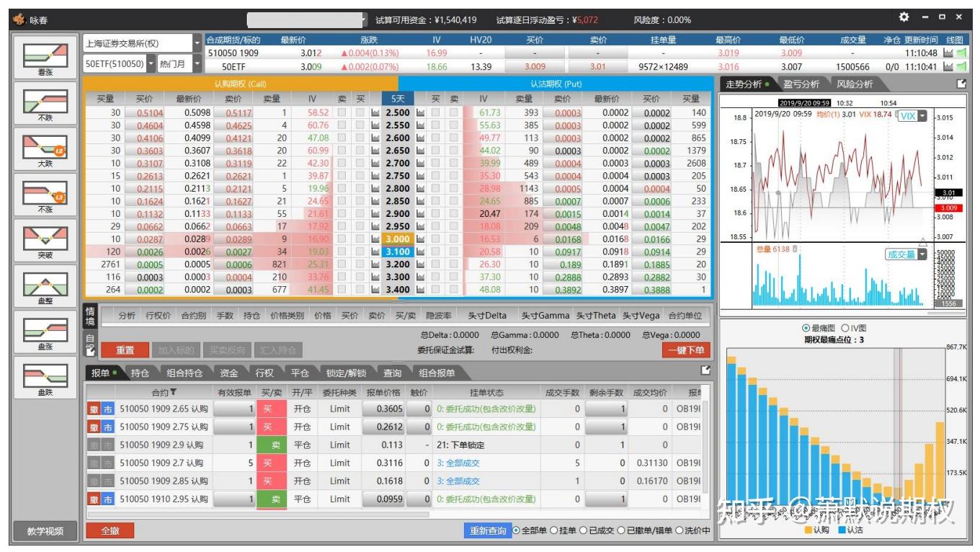Click the 5天 column header button

(398, 99)
